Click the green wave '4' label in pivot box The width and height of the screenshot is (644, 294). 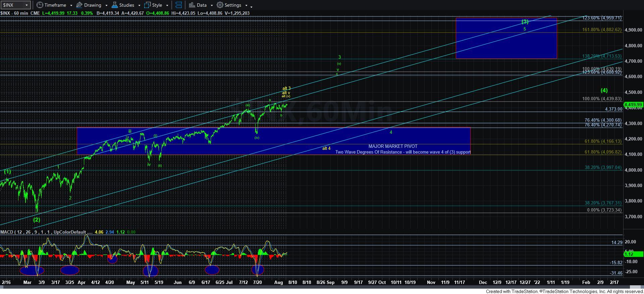click(391, 132)
